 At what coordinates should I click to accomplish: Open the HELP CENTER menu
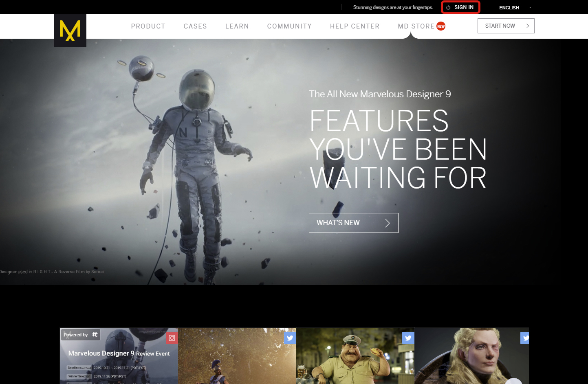point(355,26)
